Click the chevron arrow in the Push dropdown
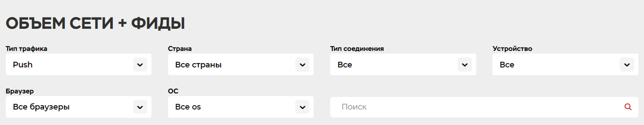644x125 pixels. click(x=140, y=65)
